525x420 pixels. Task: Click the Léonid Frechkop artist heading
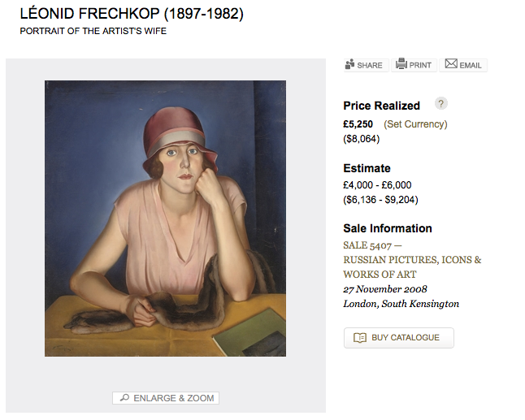(x=132, y=14)
